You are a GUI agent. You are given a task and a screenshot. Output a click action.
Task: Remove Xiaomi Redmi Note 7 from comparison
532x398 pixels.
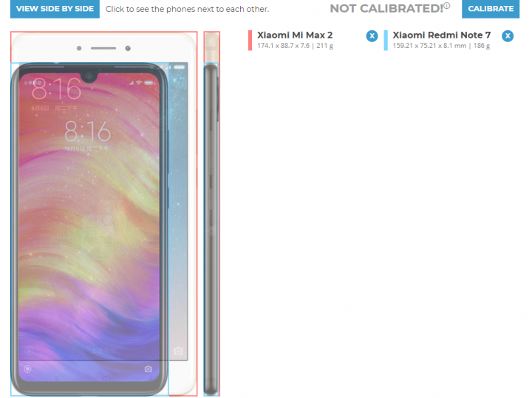pyautogui.click(x=508, y=36)
